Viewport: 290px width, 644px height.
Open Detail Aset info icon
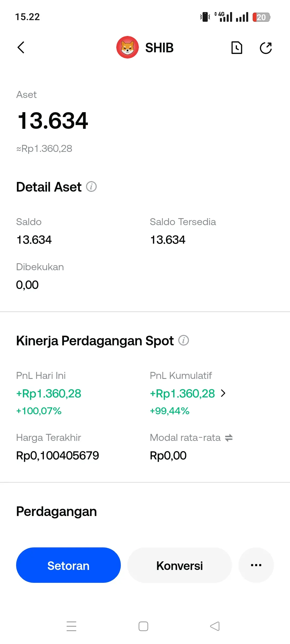pyautogui.click(x=91, y=186)
